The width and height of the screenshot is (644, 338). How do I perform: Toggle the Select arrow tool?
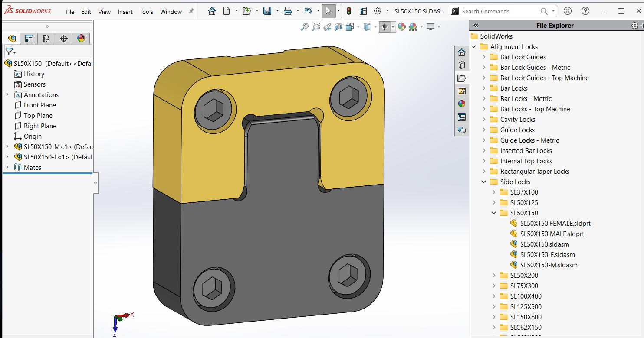click(329, 11)
